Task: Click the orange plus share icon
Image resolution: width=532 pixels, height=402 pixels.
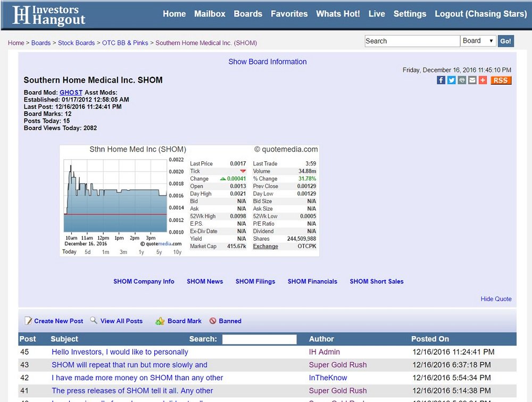Action: point(483,80)
